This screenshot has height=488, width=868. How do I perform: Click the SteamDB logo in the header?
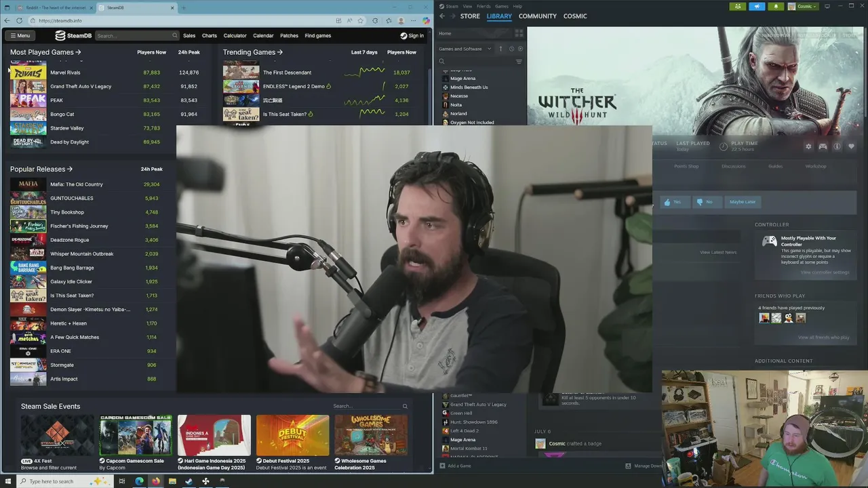pos(73,35)
